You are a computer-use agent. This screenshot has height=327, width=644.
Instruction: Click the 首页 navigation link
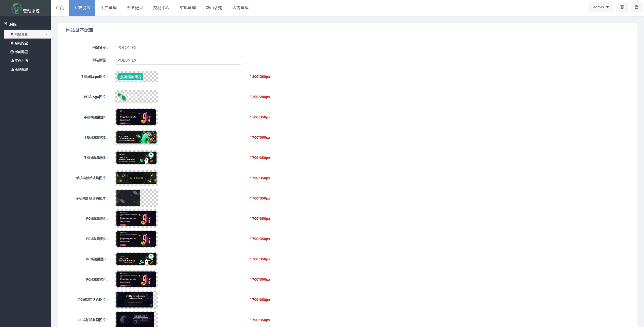pos(60,8)
